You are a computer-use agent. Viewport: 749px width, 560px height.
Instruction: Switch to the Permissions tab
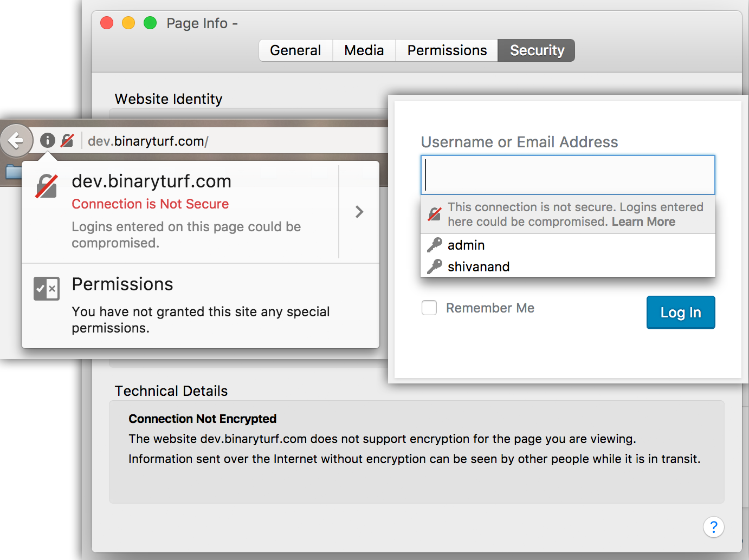pyautogui.click(x=447, y=50)
